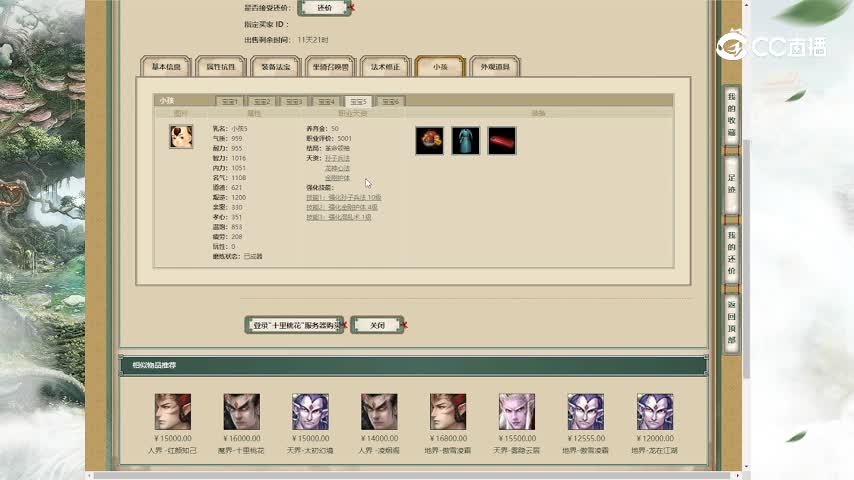Click the scrollbar down arrow
854x480 pixels.
(x=746, y=467)
